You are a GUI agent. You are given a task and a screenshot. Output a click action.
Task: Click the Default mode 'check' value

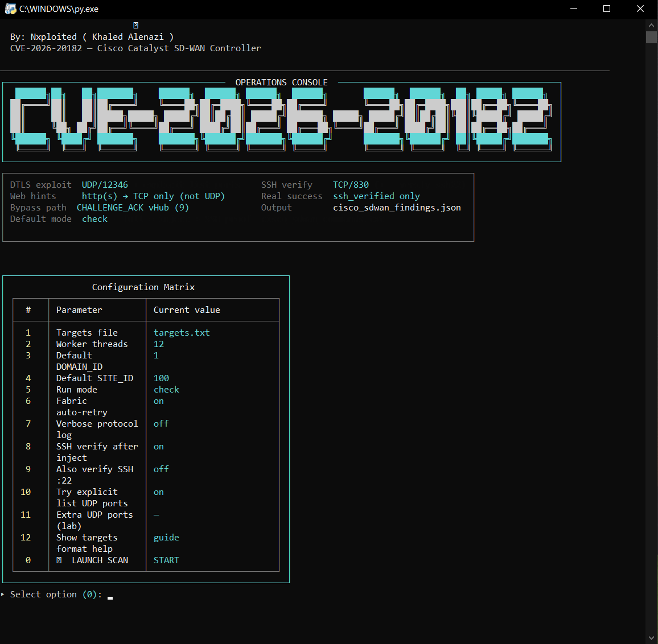[x=94, y=219]
